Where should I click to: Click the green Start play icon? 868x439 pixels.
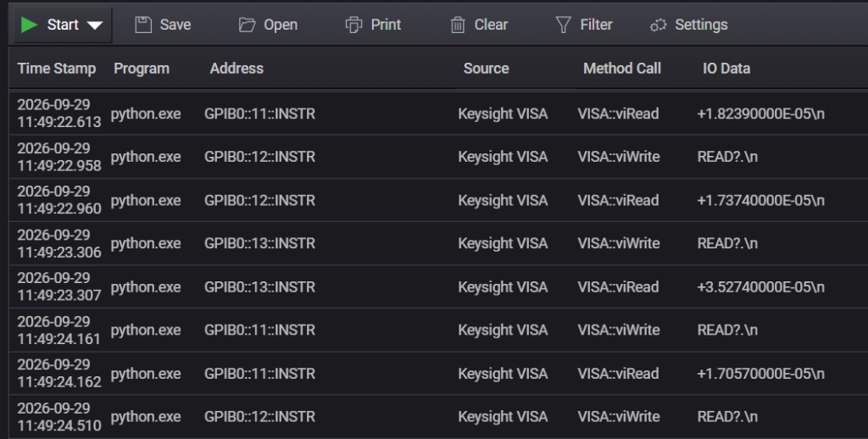point(29,25)
